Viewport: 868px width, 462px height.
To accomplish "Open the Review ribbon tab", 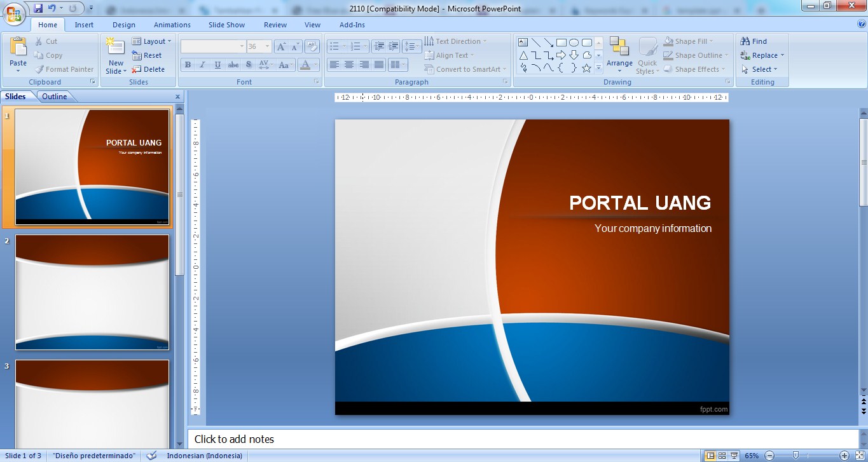I will [275, 25].
